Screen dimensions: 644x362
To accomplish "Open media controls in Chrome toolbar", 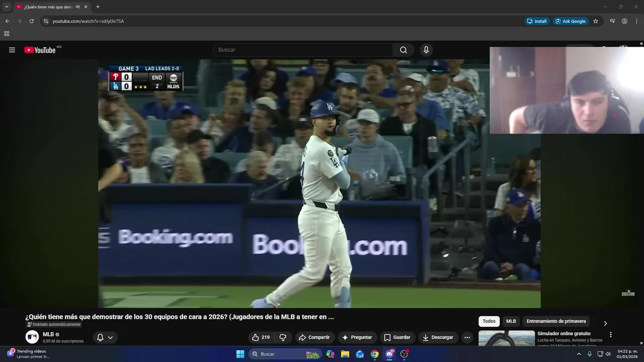I will tap(612, 21).
